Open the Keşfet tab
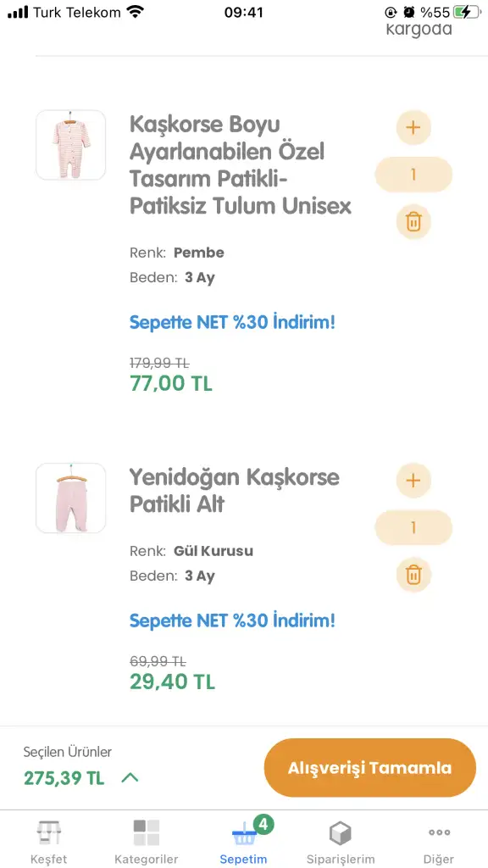488x868 pixels. coord(48,842)
